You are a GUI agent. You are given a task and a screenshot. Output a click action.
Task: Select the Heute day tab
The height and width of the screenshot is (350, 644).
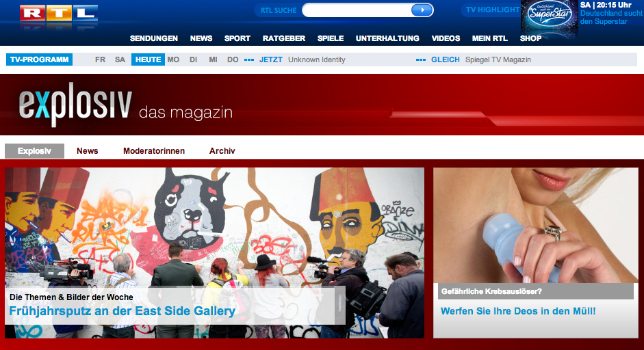point(148,59)
